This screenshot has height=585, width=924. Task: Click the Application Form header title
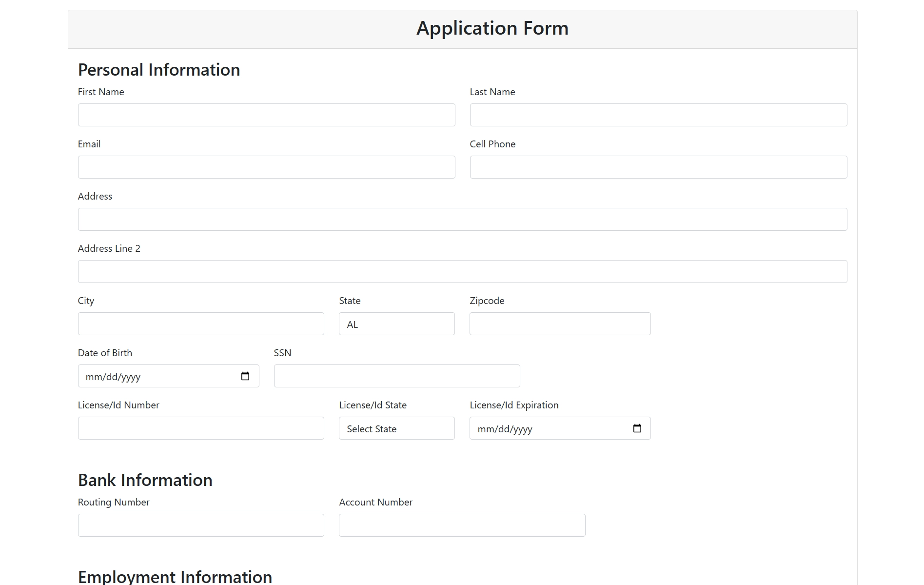[x=492, y=28]
